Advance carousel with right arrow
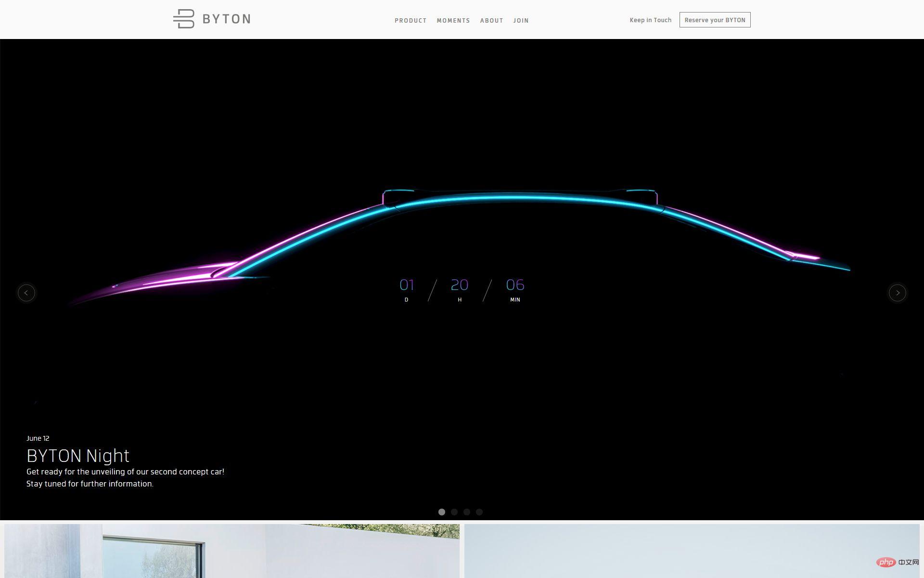Screen dimensions: 924x578 (897, 293)
